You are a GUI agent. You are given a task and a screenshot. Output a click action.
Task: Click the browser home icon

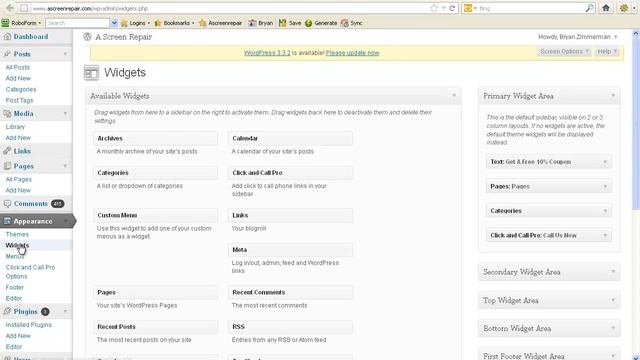pos(606,8)
